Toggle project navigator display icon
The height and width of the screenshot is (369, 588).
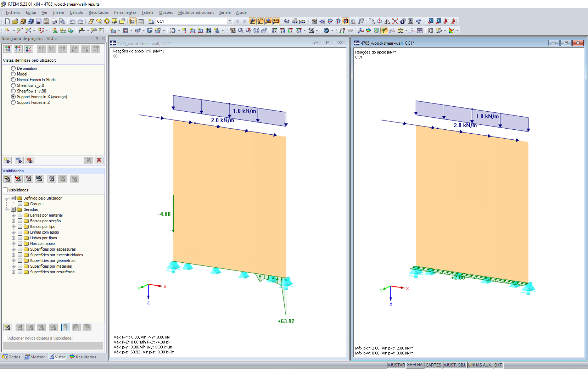(133, 21)
